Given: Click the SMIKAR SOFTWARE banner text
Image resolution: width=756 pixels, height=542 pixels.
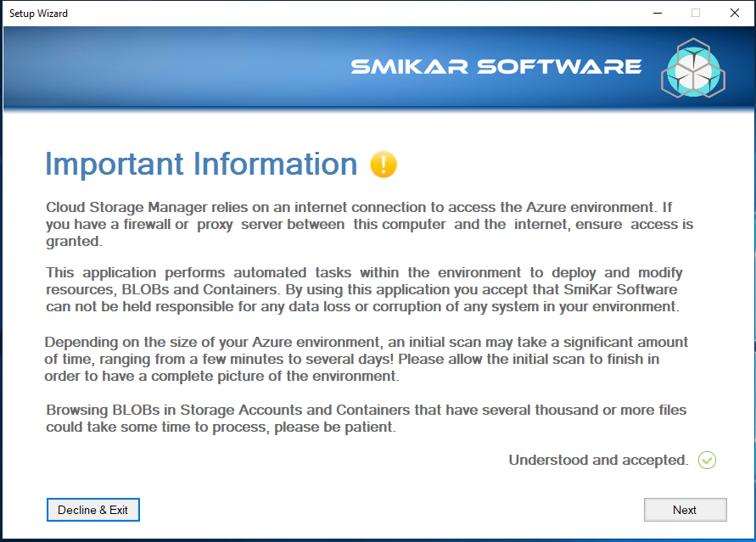Looking at the screenshot, I should 496,67.
